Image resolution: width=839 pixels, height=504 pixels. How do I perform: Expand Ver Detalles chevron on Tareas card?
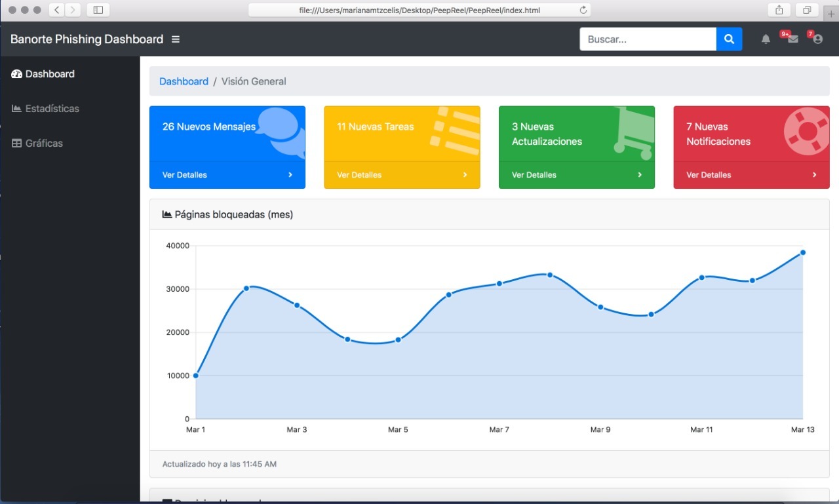[x=465, y=175]
